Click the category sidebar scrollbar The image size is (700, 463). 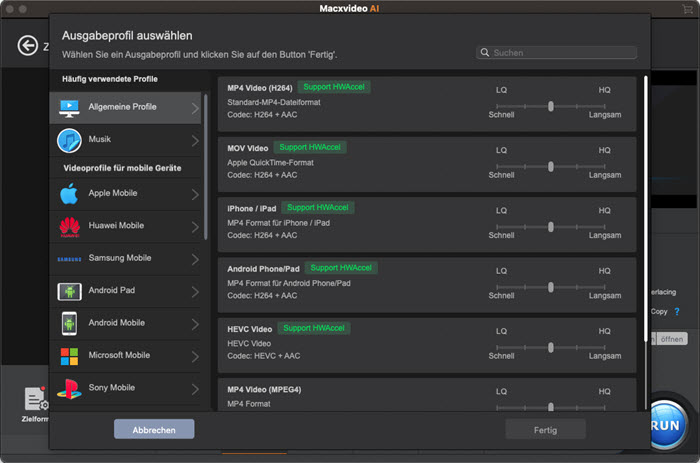(x=205, y=167)
